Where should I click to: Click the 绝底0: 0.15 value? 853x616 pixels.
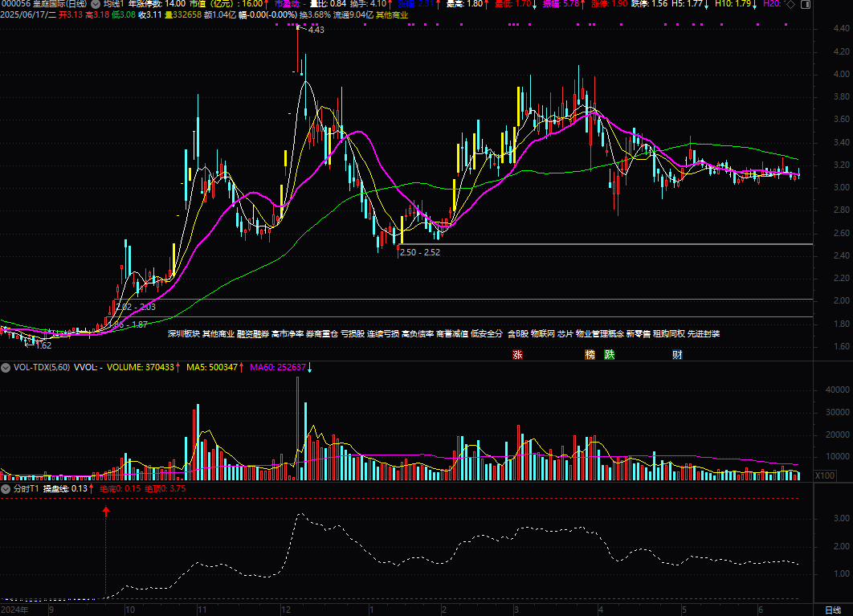pyautogui.click(x=120, y=489)
